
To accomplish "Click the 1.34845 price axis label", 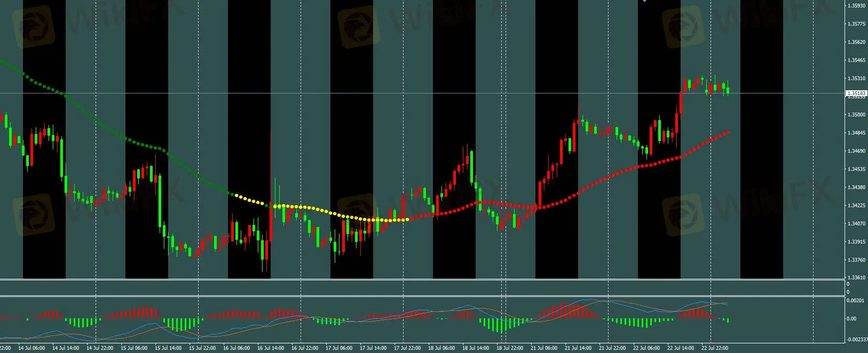I will [856, 133].
